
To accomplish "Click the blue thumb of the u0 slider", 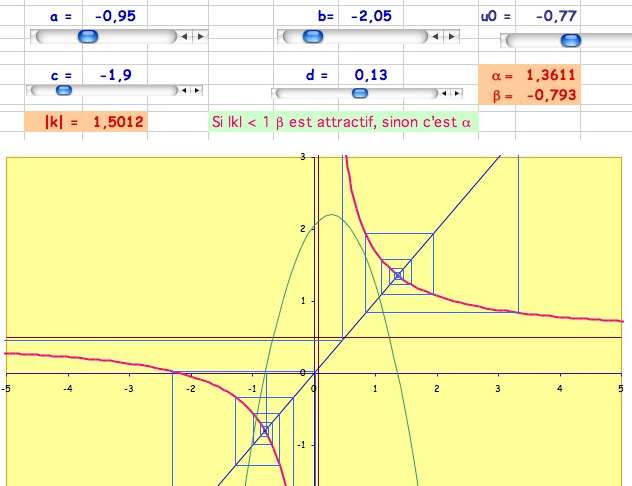I will tap(571, 40).
